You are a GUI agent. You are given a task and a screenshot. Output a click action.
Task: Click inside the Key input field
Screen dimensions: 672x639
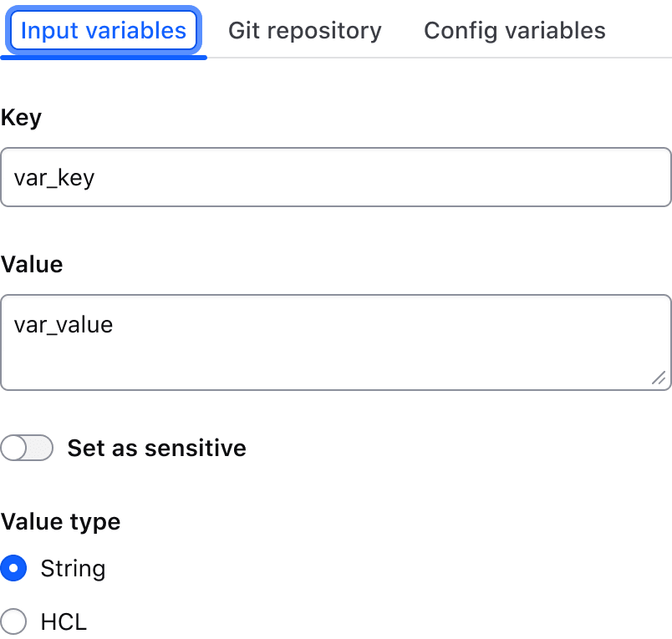click(x=334, y=177)
